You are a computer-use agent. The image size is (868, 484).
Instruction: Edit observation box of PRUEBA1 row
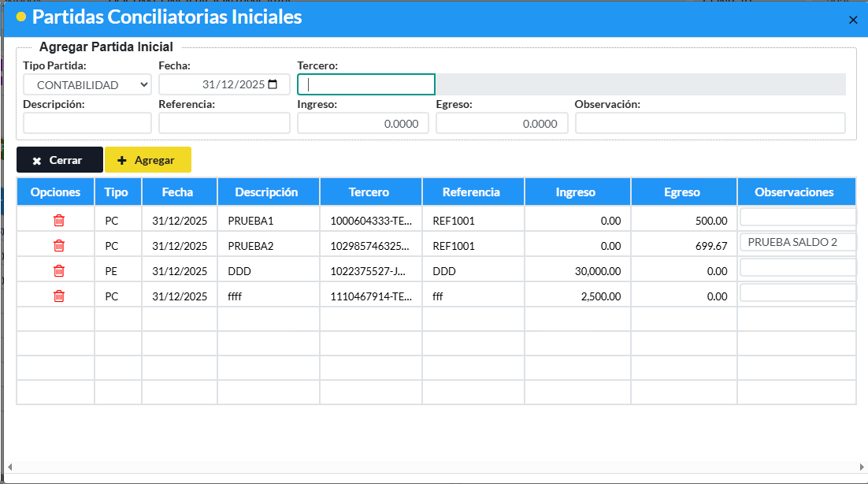click(x=798, y=217)
